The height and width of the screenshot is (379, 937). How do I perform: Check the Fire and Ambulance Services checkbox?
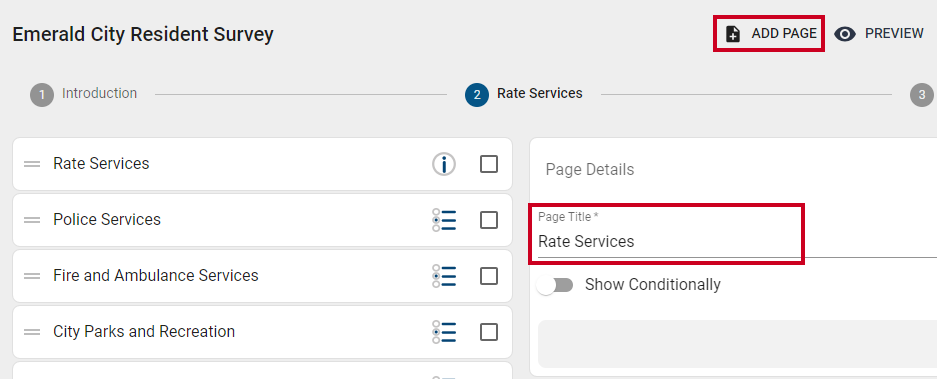click(489, 276)
